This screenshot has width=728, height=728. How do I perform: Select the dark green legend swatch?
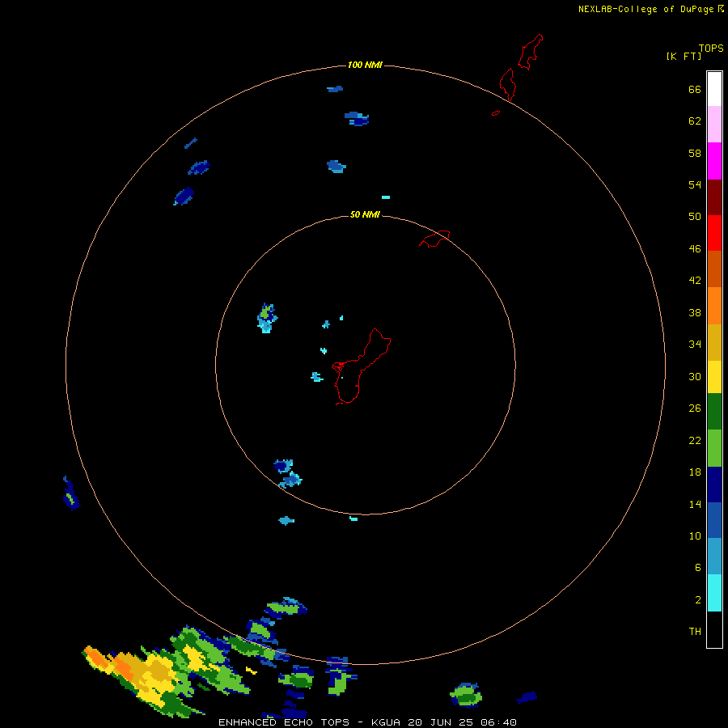(714, 412)
